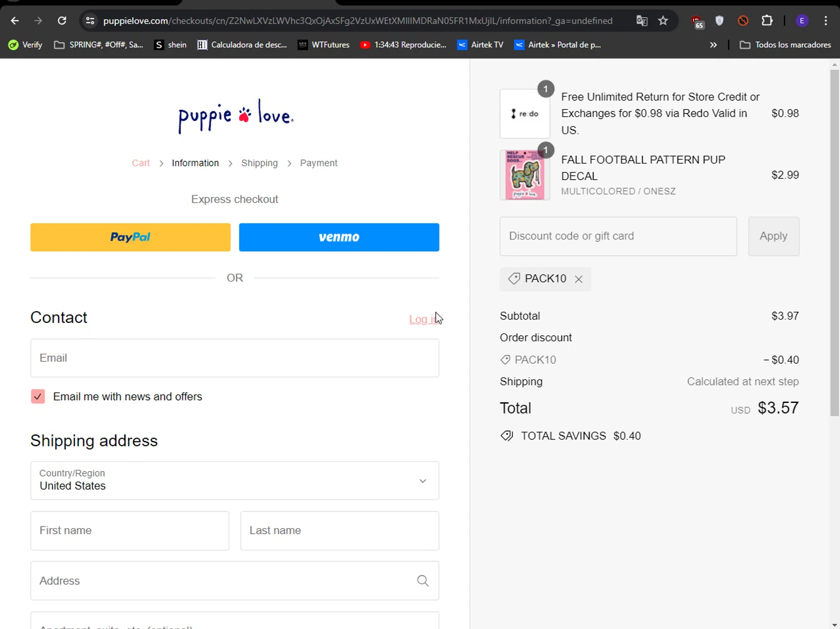The height and width of the screenshot is (629, 840).
Task: Open the red extension with 65 badge
Action: click(x=697, y=21)
